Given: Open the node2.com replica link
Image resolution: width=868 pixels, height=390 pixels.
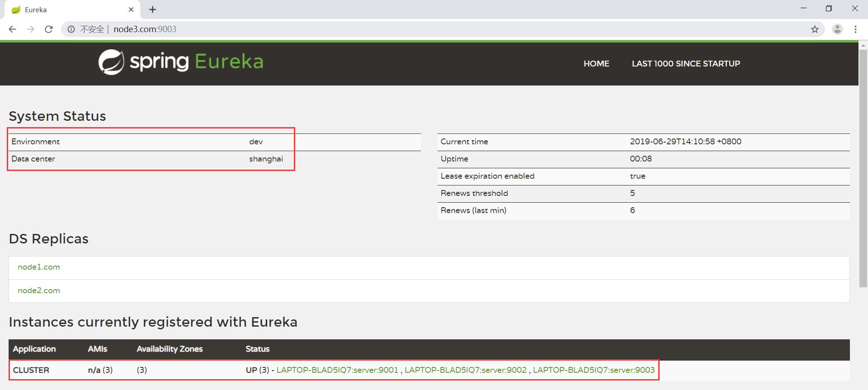Looking at the screenshot, I should [39, 290].
